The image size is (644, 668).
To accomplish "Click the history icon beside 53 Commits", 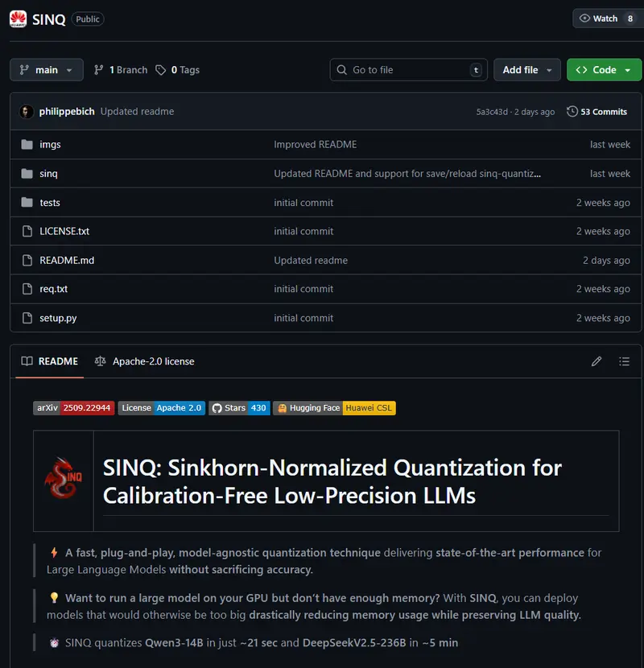I will tap(572, 111).
